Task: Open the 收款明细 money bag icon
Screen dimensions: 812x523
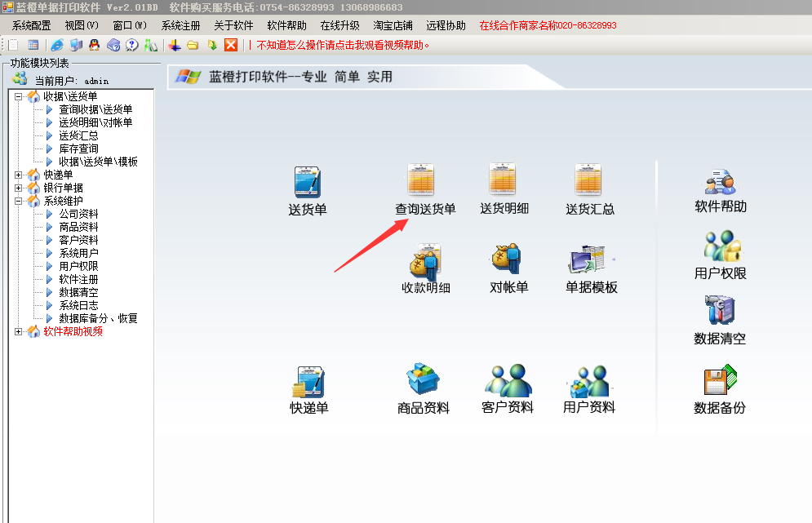Action: point(425,260)
